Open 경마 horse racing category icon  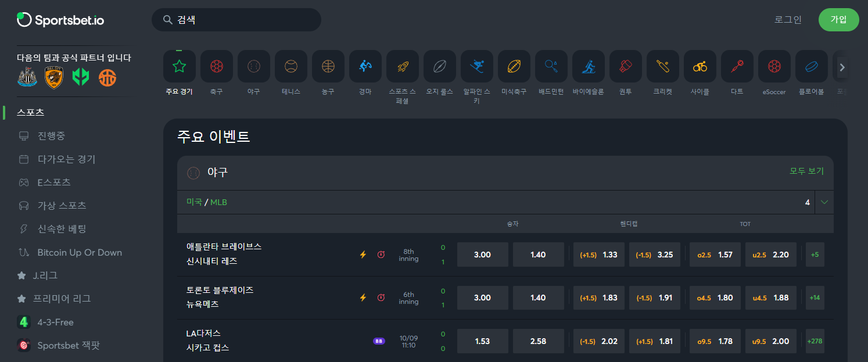(x=365, y=66)
